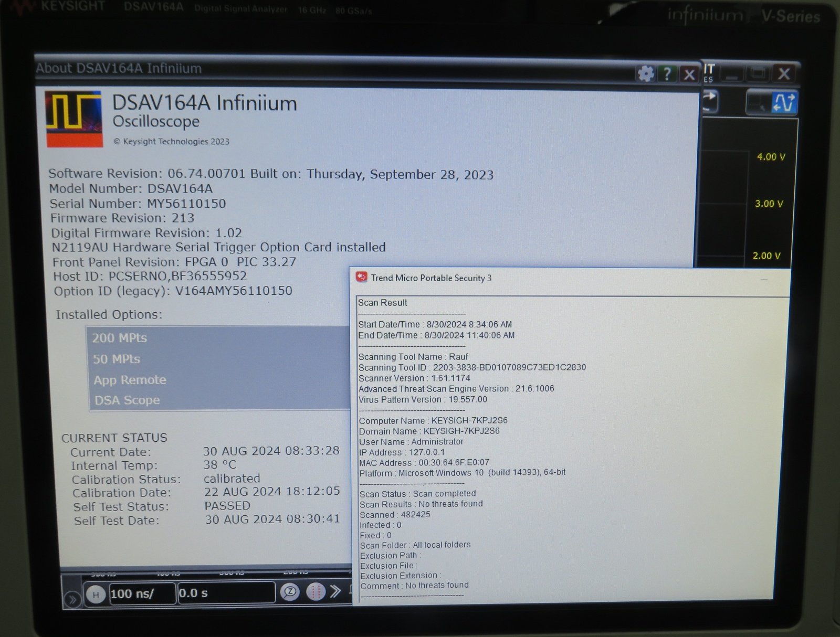The width and height of the screenshot is (840, 637).
Task: Click the MAC Address 00:30:64:6F:E0:07 line
Action: (x=424, y=463)
